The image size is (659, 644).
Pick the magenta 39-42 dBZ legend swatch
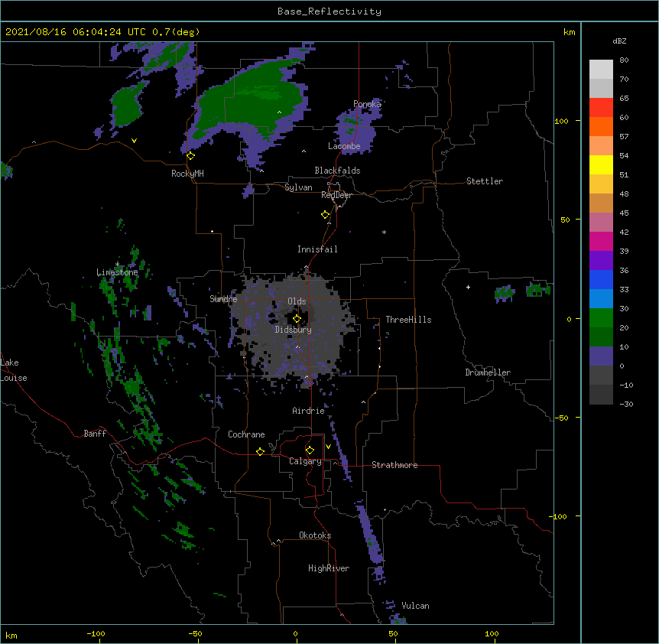pyautogui.click(x=601, y=241)
